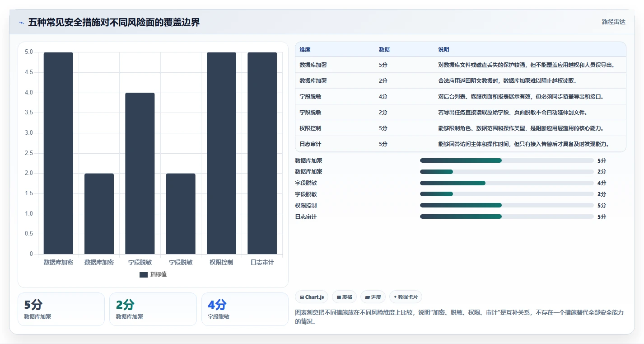Click the 数据库加密 chart bar reaching 2.0
Viewport: 644px width, 344px height.
point(99,214)
